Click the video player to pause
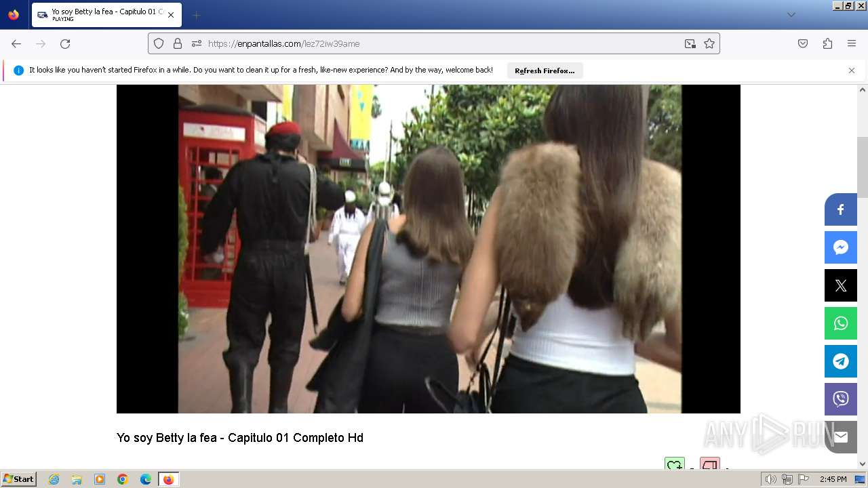The height and width of the screenshot is (488, 868). pyautogui.click(x=429, y=249)
